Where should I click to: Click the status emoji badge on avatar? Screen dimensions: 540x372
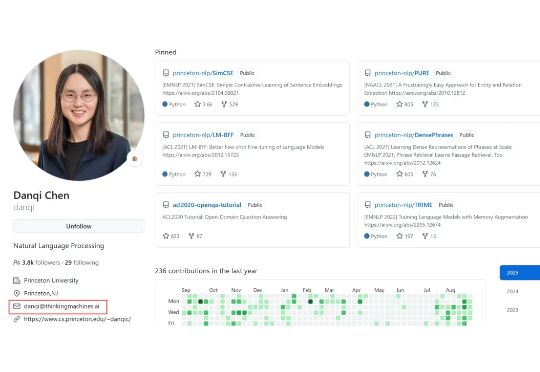[x=135, y=158]
